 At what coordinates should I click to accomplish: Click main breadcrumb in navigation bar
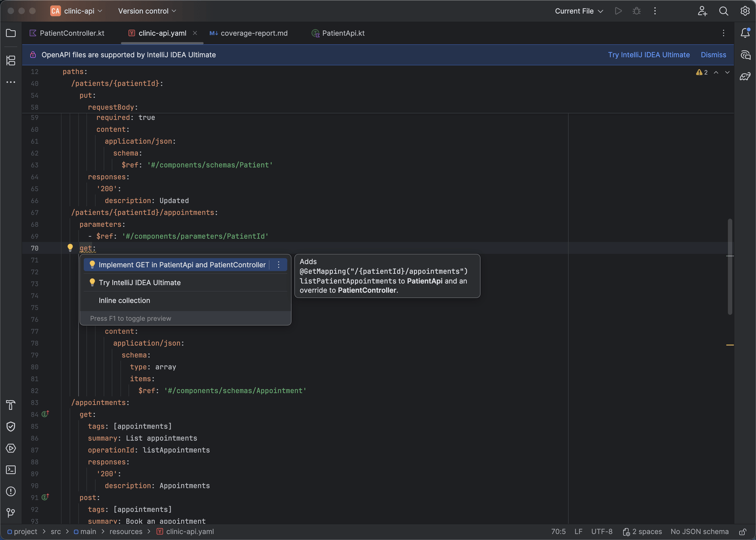pos(85,532)
